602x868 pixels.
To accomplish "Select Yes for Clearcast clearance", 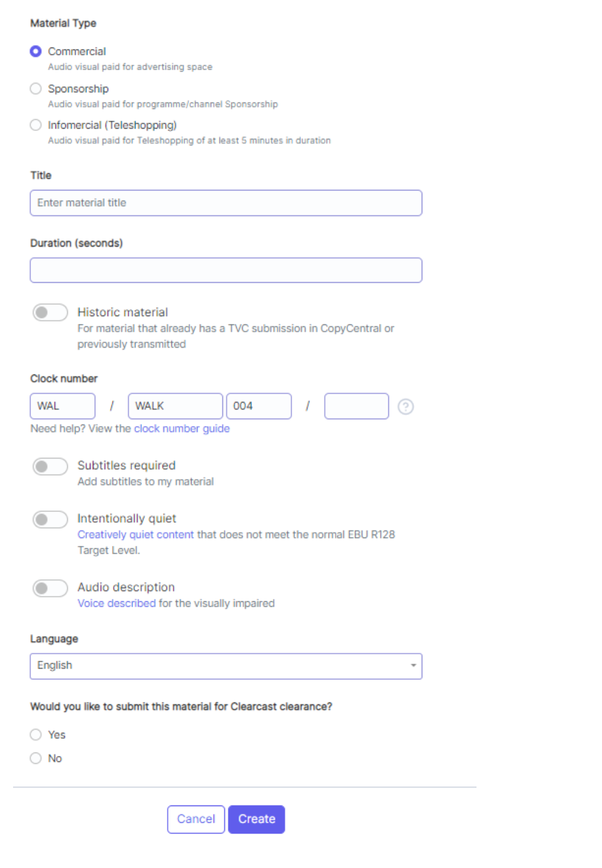I will (36, 735).
